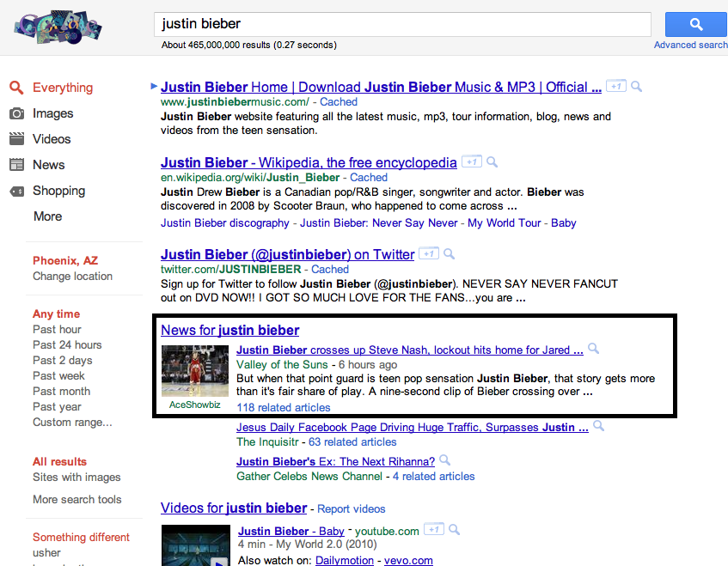This screenshot has width=728, height=566.
Task: Open Jesus Daily Facebook Page article
Action: click(x=413, y=427)
